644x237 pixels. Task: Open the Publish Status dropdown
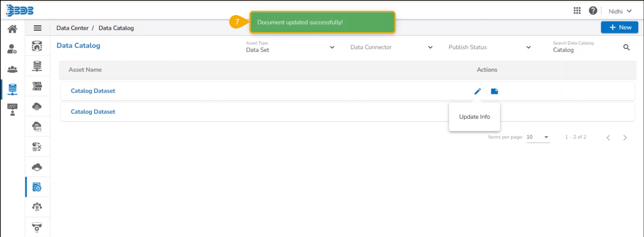pyautogui.click(x=490, y=47)
